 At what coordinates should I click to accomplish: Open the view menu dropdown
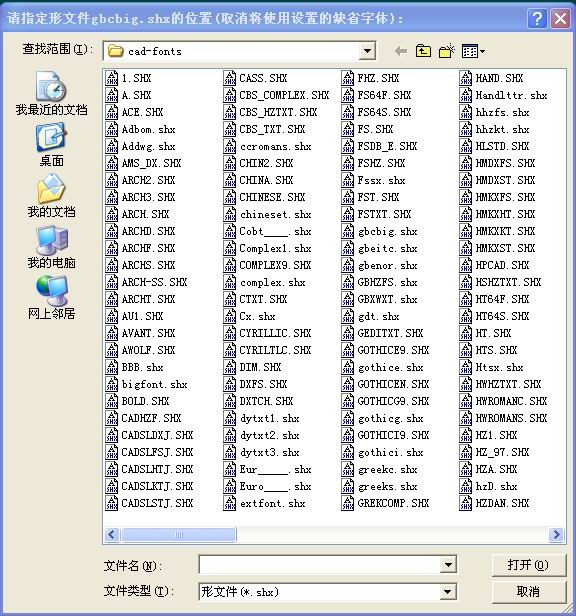473,51
